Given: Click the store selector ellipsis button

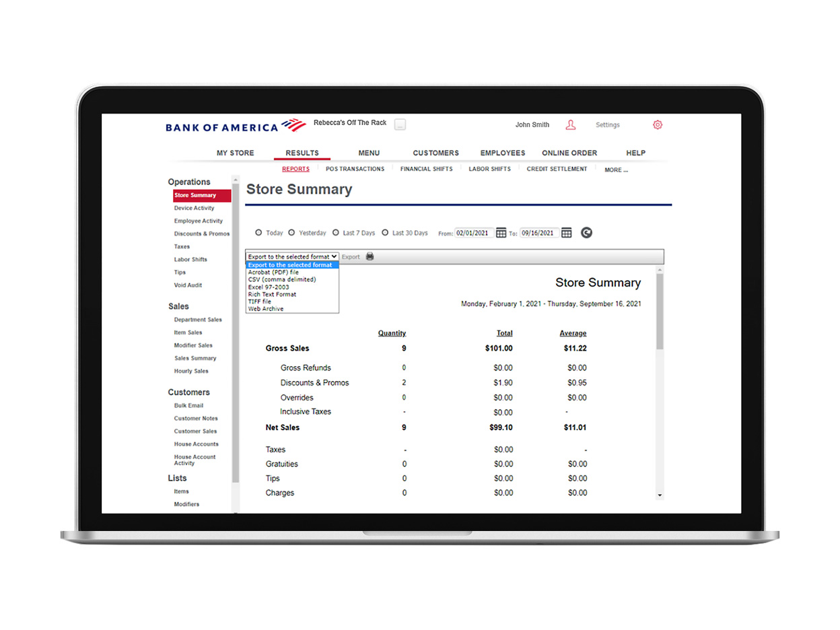Looking at the screenshot, I should [400, 125].
